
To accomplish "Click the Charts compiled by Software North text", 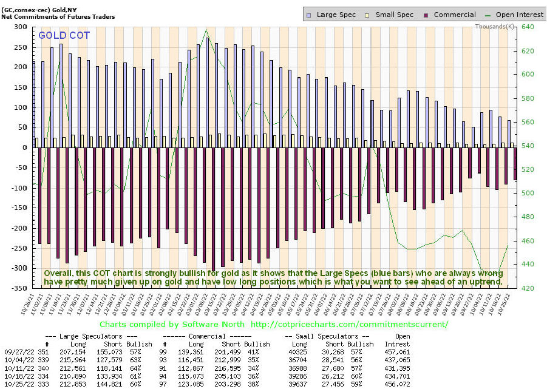I will 172,325.
